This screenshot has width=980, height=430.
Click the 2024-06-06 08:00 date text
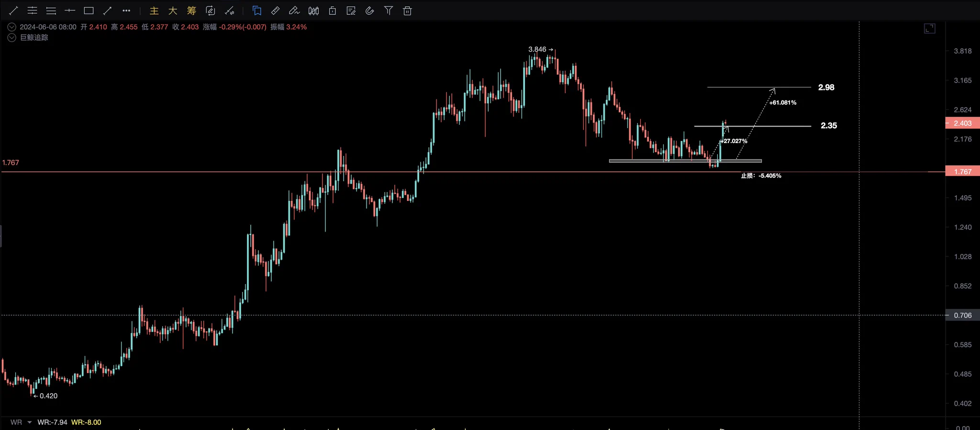[48, 27]
